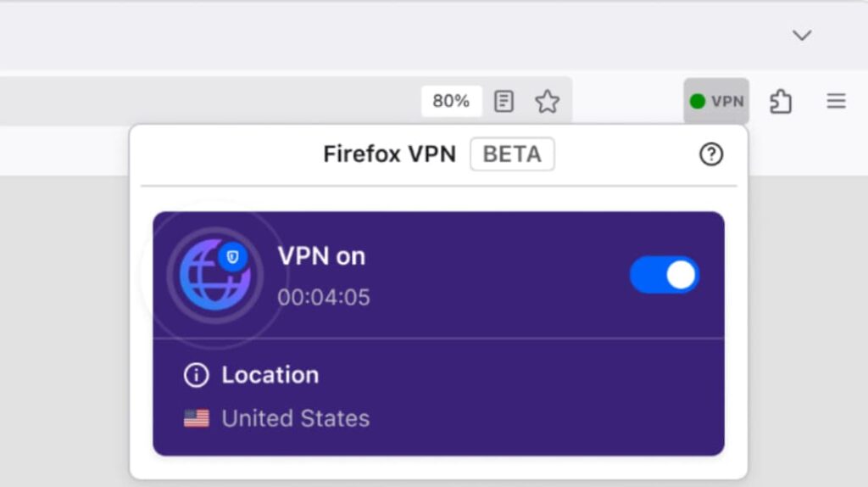Screen dimensions: 868x487
Task: Click the BETA badge
Action: click(512, 154)
